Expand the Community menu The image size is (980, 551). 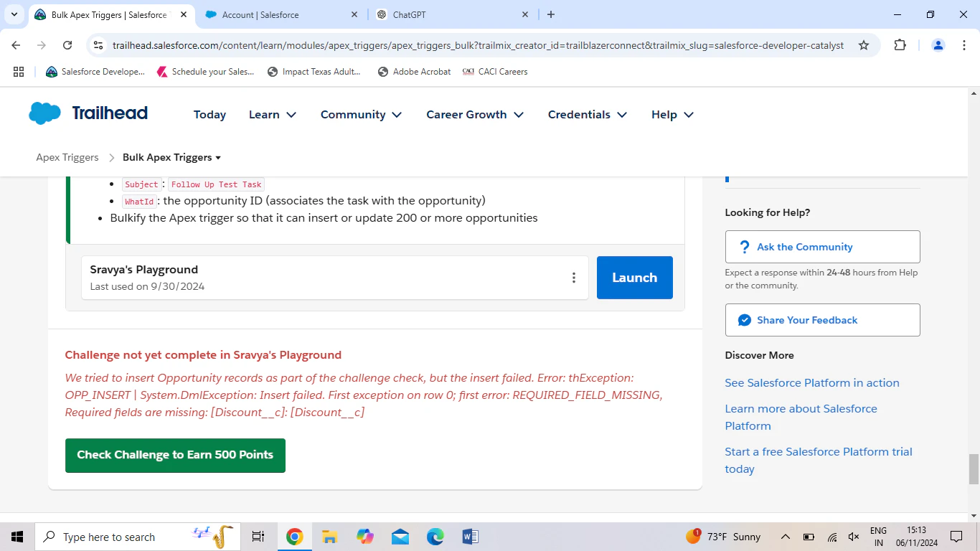[361, 115]
